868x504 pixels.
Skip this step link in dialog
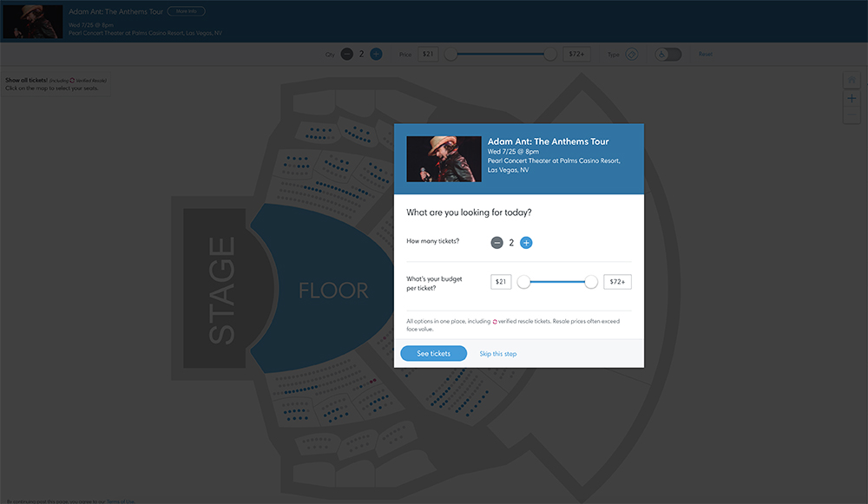pos(498,354)
